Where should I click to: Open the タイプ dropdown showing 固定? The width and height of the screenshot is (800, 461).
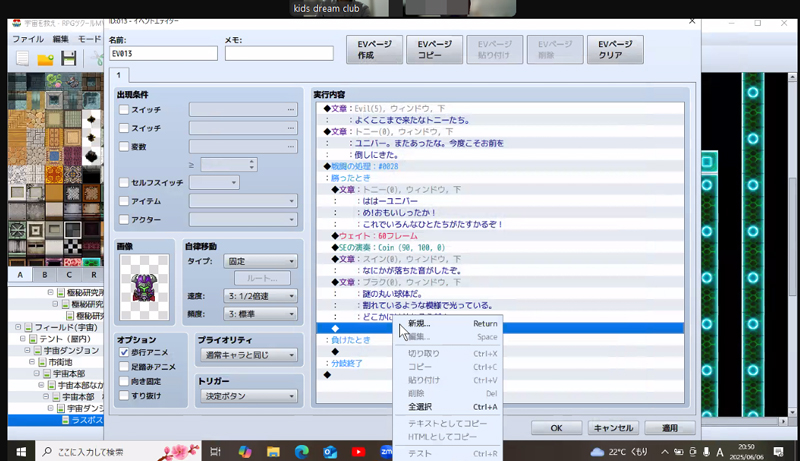tap(260, 261)
